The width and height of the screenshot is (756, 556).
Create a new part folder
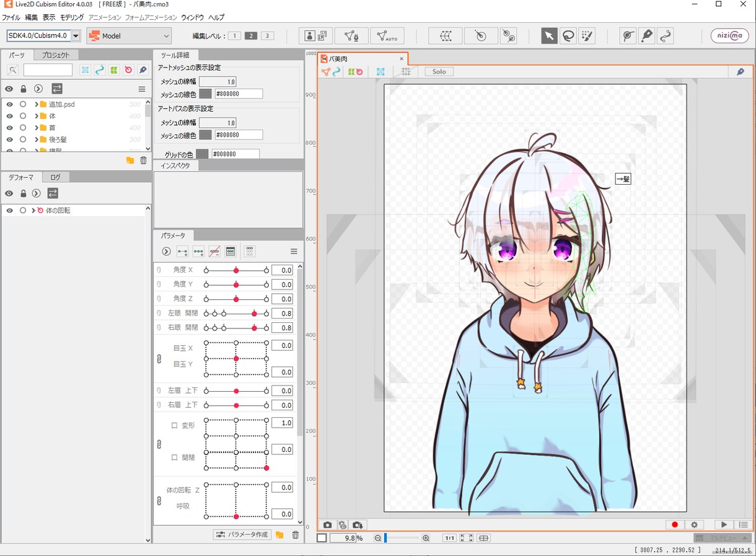(130, 161)
